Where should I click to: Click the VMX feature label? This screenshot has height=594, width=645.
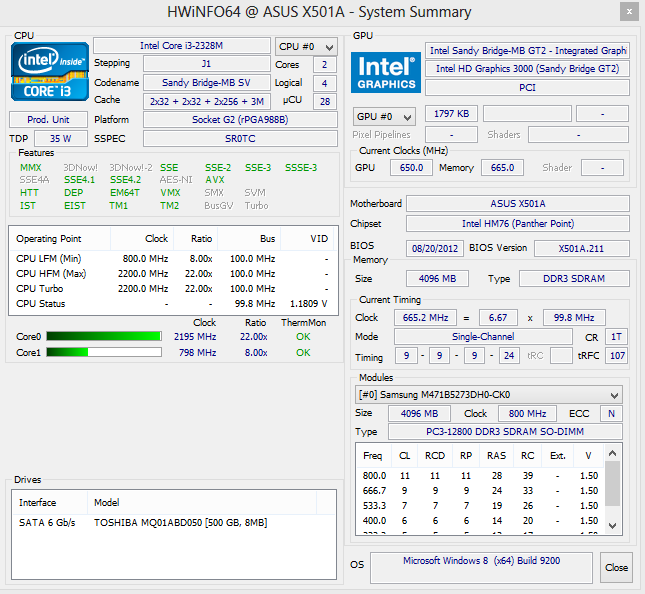tap(170, 193)
